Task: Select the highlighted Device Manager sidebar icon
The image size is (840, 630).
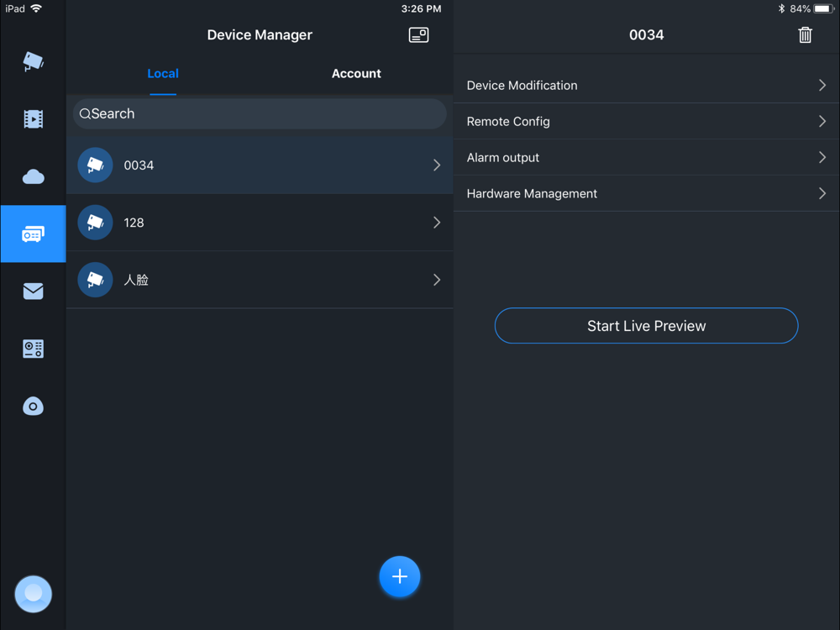Action: coord(34,234)
